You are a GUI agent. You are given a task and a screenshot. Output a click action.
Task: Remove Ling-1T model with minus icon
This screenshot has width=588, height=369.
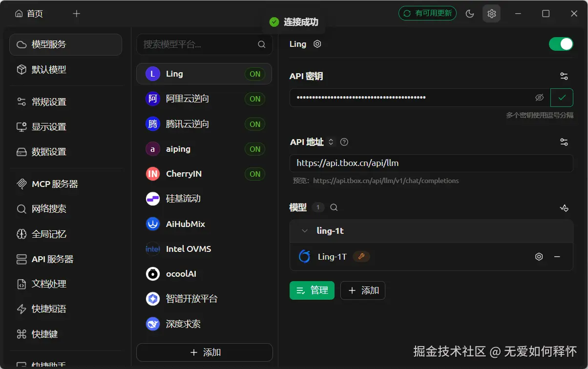click(557, 257)
